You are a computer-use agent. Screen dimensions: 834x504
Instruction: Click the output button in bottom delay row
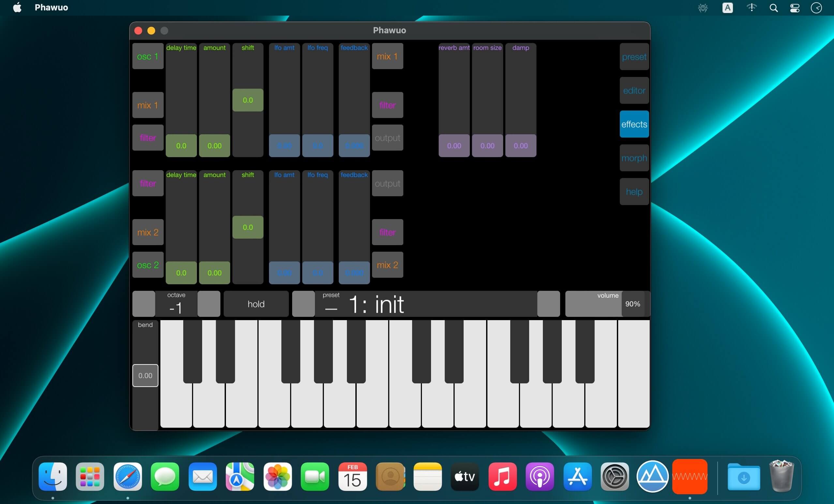(388, 183)
